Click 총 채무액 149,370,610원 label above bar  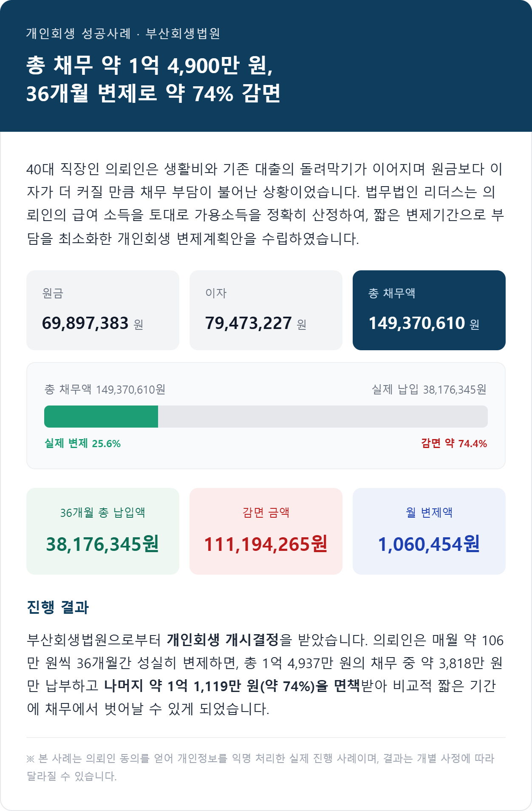[x=105, y=389]
